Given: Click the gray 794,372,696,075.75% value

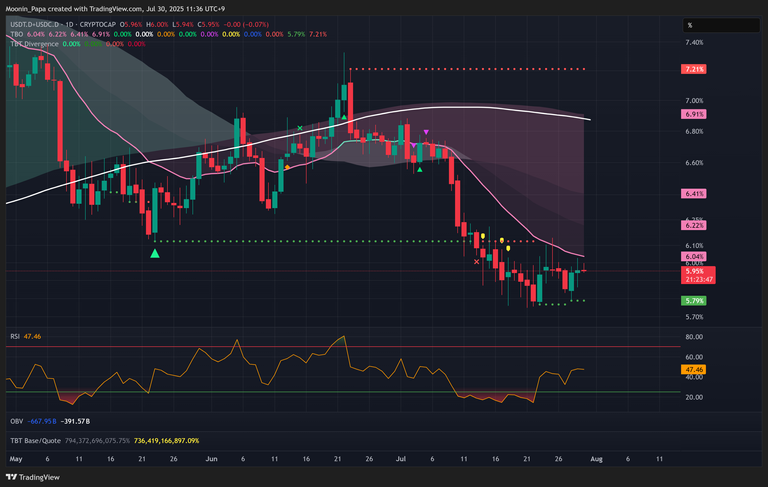Looking at the screenshot, I should pos(97,441).
